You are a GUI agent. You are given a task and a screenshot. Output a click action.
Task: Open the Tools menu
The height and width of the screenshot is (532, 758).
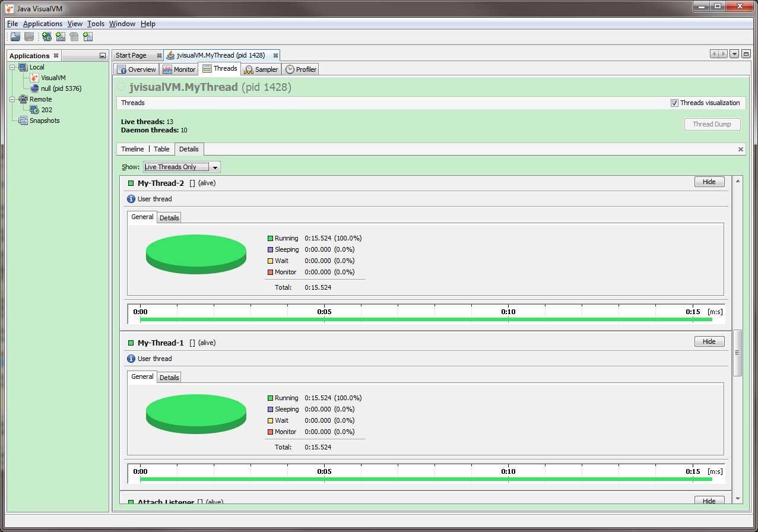(x=96, y=24)
